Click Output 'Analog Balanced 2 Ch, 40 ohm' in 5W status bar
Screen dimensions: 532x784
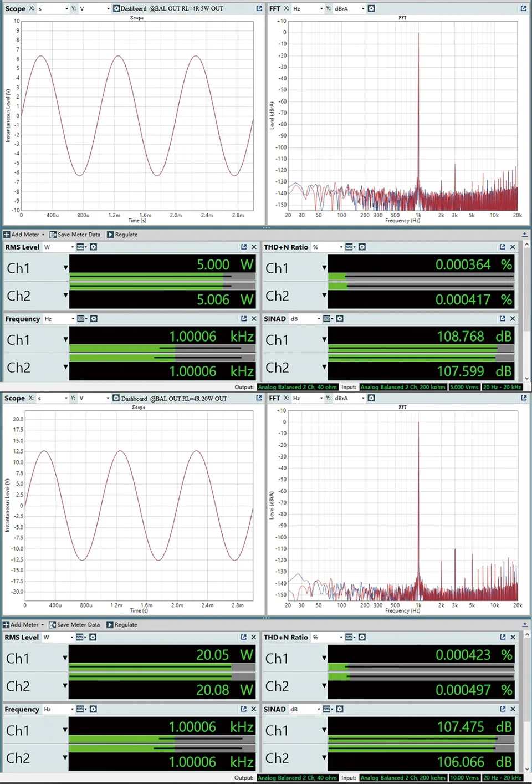pyautogui.click(x=298, y=387)
